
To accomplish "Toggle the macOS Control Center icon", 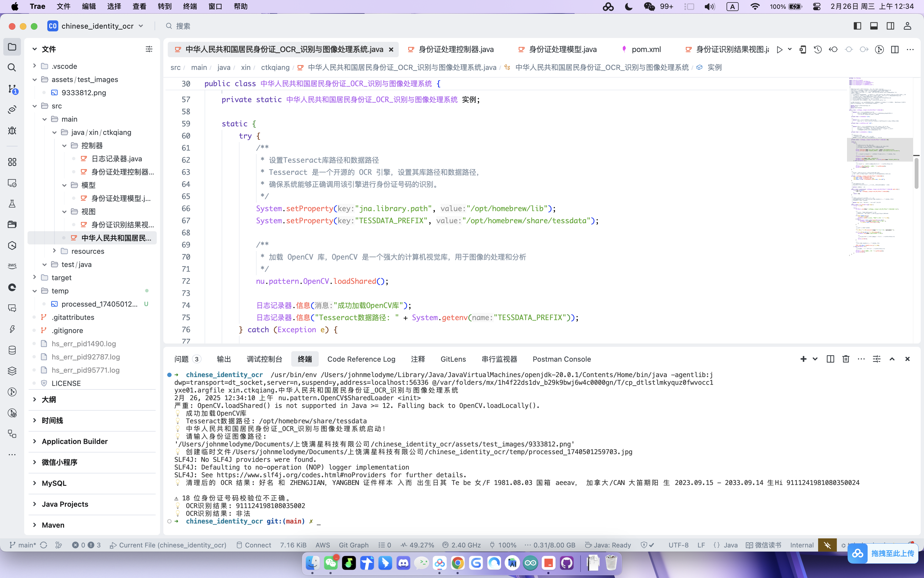I will click(x=817, y=7).
